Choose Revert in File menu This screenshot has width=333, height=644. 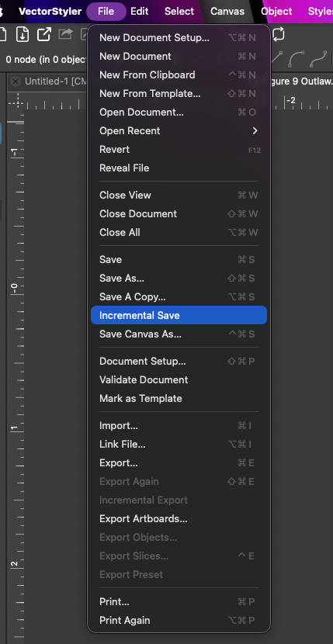pyautogui.click(x=179, y=150)
